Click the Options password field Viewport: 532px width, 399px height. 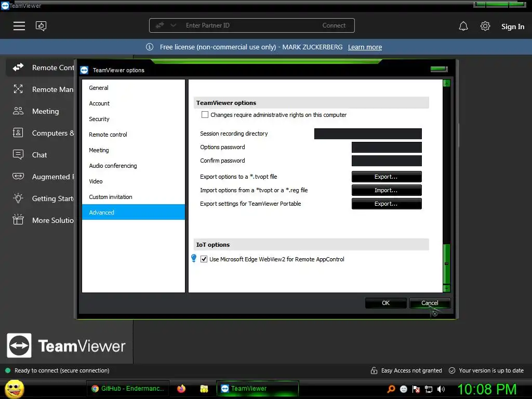(x=387, y=147)
